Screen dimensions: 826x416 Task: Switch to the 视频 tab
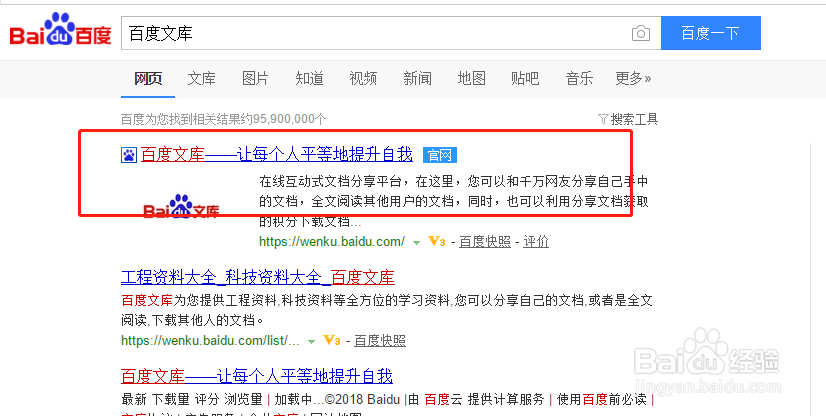tap(363, 79)
